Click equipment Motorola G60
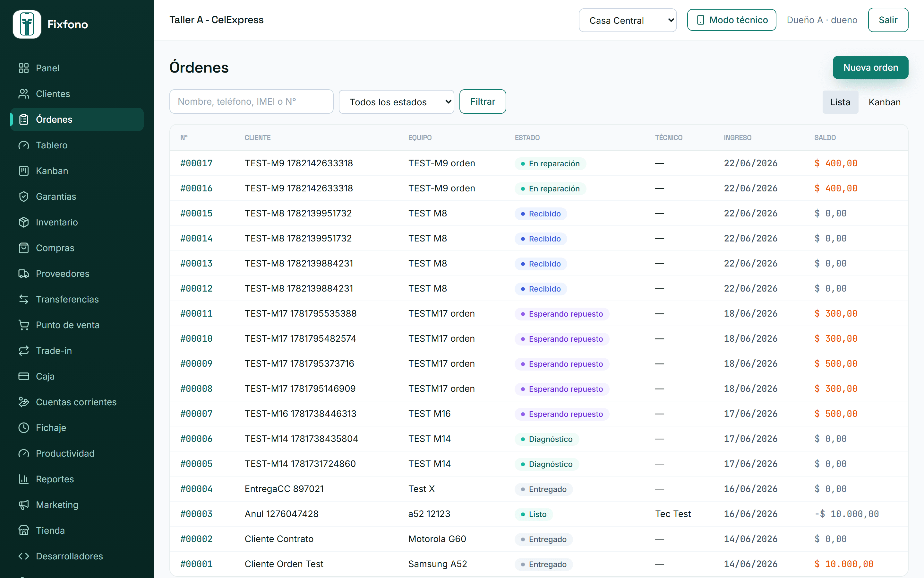This screenshot has height=578, width=924. click(437, 539)
